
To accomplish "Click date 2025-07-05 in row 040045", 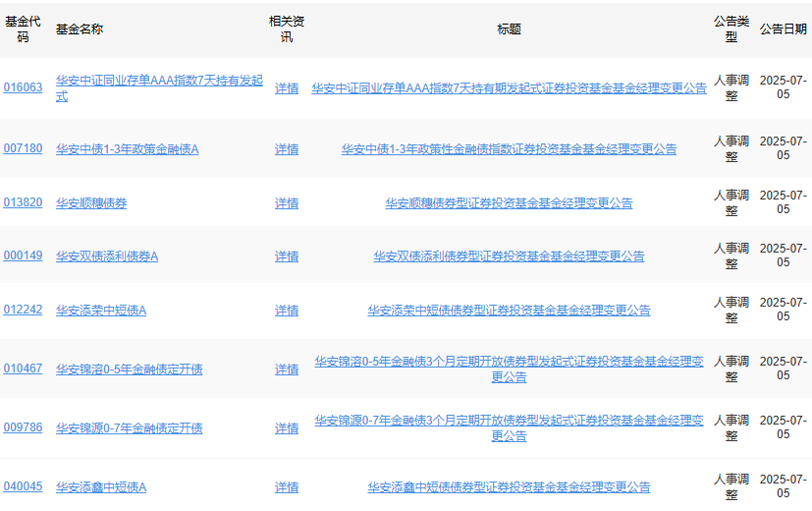I will click(783, 486).
